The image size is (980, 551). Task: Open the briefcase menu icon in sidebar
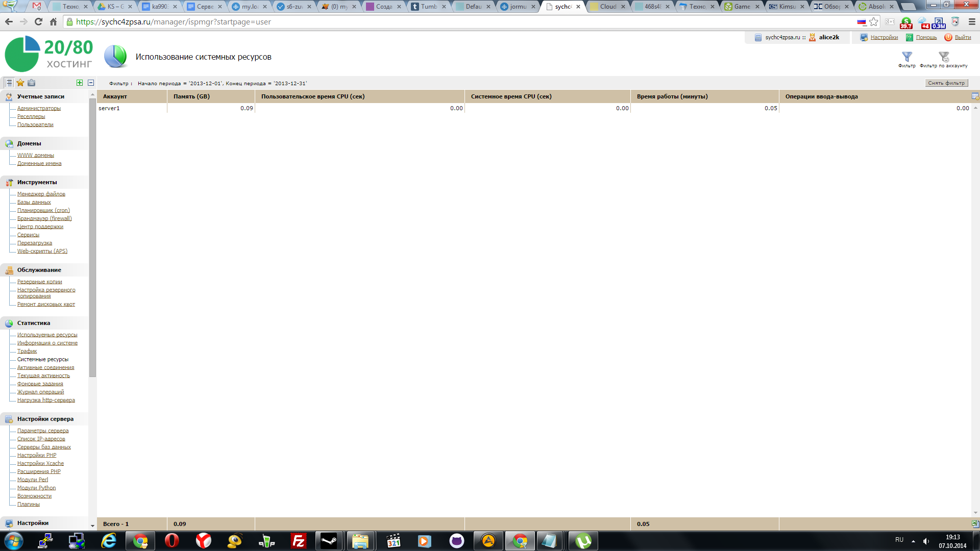[32, 83]
